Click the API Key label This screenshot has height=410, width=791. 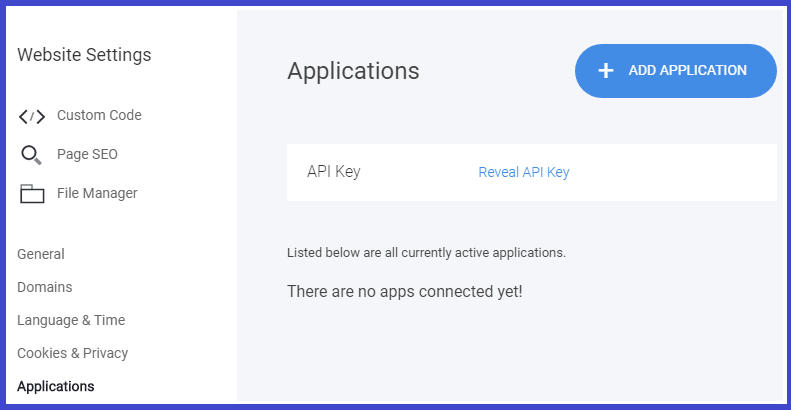(x=333, y=172)
